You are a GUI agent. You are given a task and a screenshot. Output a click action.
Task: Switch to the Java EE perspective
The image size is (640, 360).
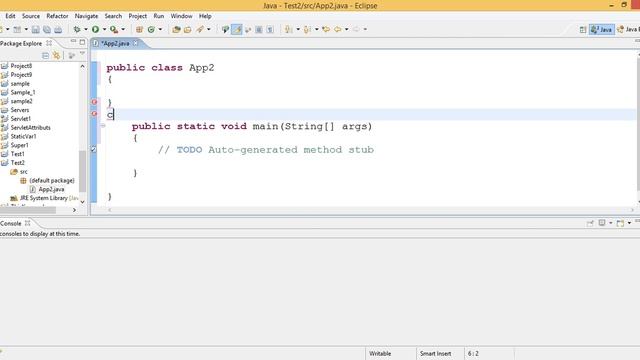pos(629,29)
